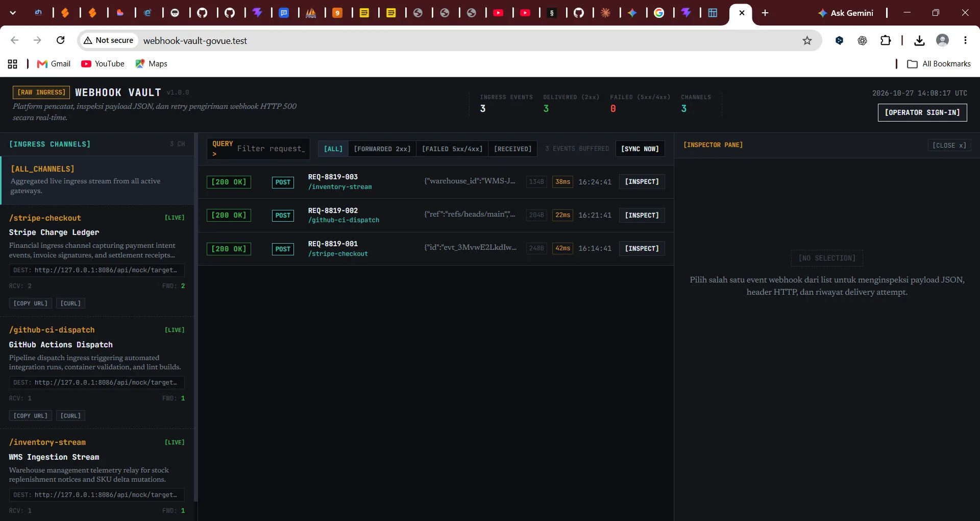Inspect request REQ-8819-003
980x521 pixels.
[642, 182]
